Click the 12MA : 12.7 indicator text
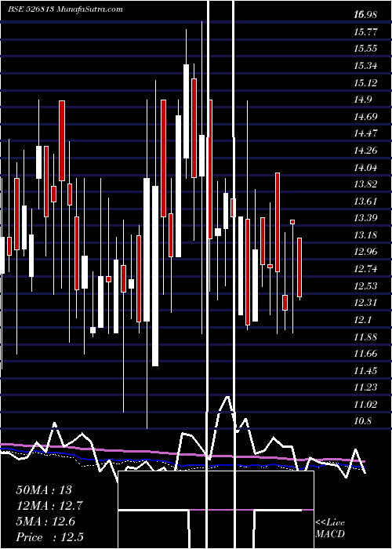Image resolution: width=392 pixels, height=549 pixels. tap(49, 506)
